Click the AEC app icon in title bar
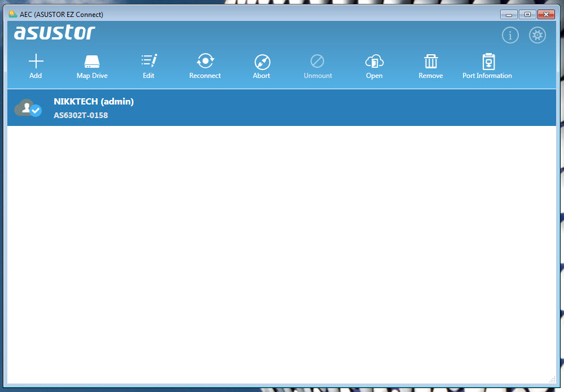Viewport: 564px width, 392px height. pos(13,14)
